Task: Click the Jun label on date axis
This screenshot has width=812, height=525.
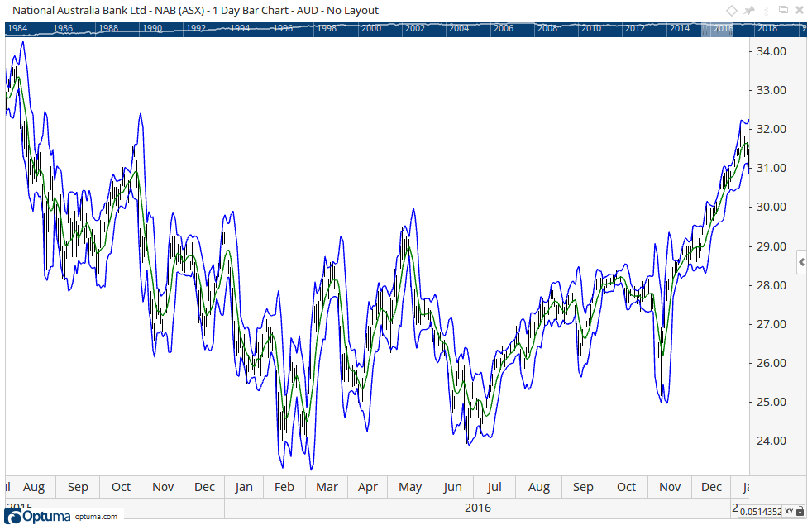Action: click(x=452, y=487)
